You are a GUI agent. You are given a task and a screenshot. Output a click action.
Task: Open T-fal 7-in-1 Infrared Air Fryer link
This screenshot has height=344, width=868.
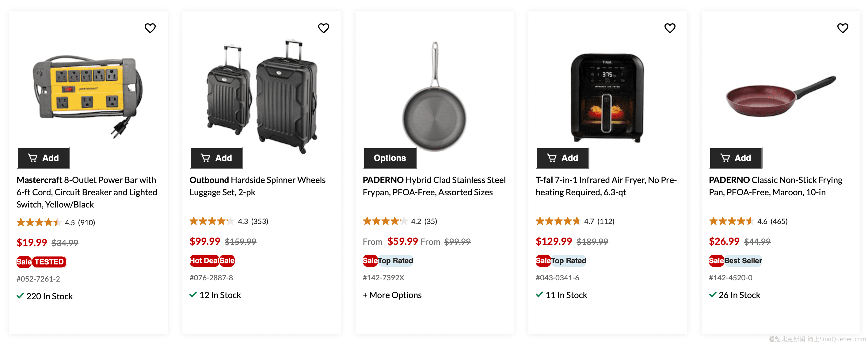[606, 186]
